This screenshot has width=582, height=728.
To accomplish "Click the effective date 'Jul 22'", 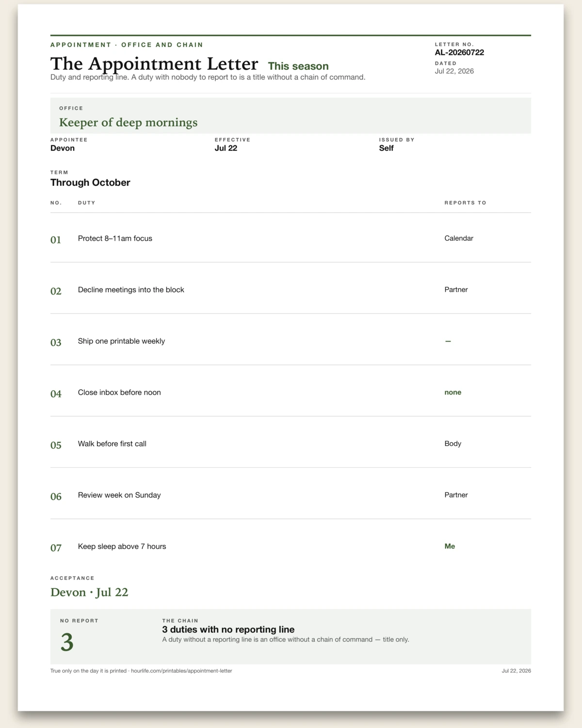I will [226, 148].
